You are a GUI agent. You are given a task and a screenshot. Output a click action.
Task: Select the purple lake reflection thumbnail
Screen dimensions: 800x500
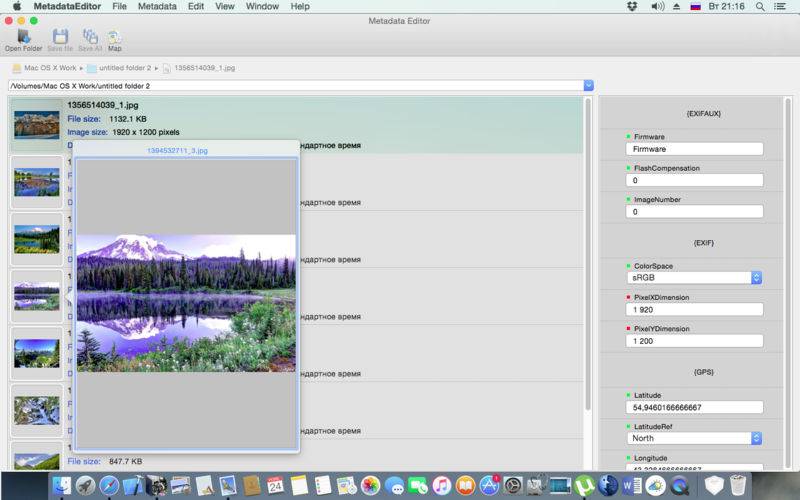tap(37, 296)
